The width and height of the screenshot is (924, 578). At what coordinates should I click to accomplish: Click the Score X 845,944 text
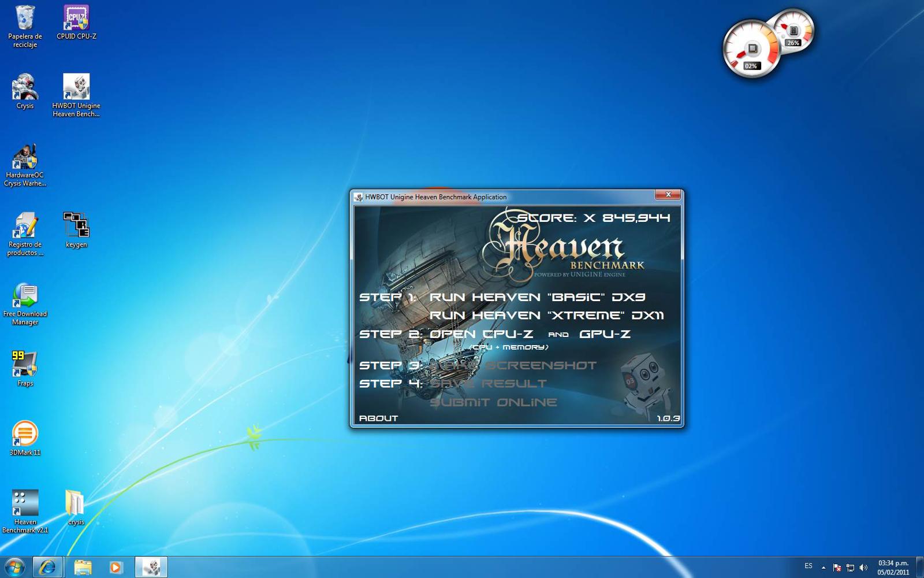tap(594, 218)
